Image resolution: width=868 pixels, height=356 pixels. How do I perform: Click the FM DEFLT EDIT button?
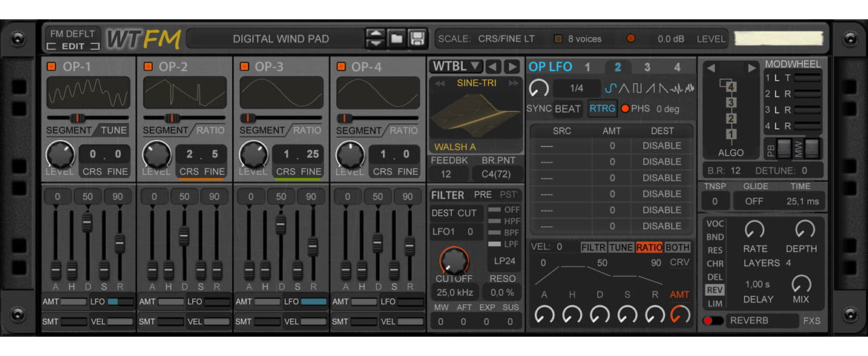73,40
